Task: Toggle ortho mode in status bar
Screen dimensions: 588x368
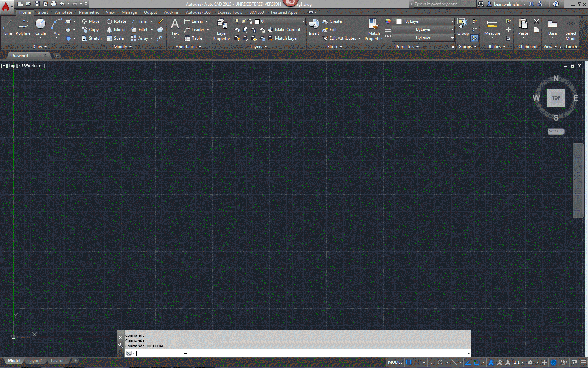Action: coord(432,362)
